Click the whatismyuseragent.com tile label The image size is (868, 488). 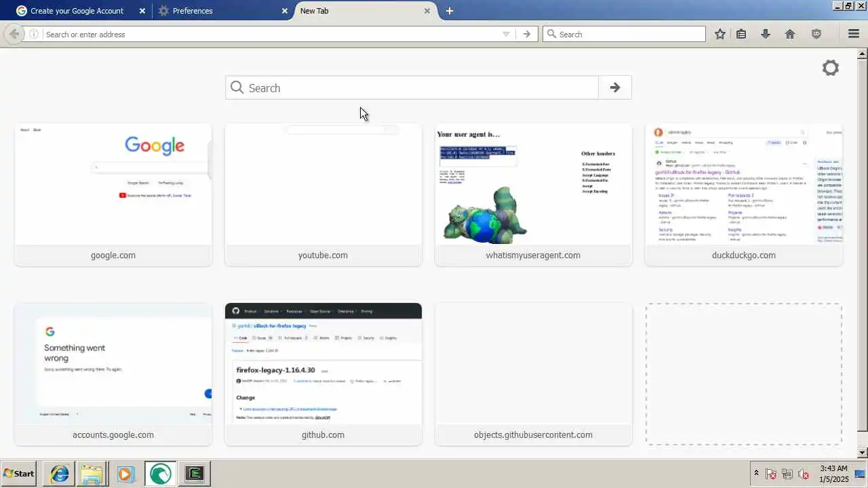533,256
